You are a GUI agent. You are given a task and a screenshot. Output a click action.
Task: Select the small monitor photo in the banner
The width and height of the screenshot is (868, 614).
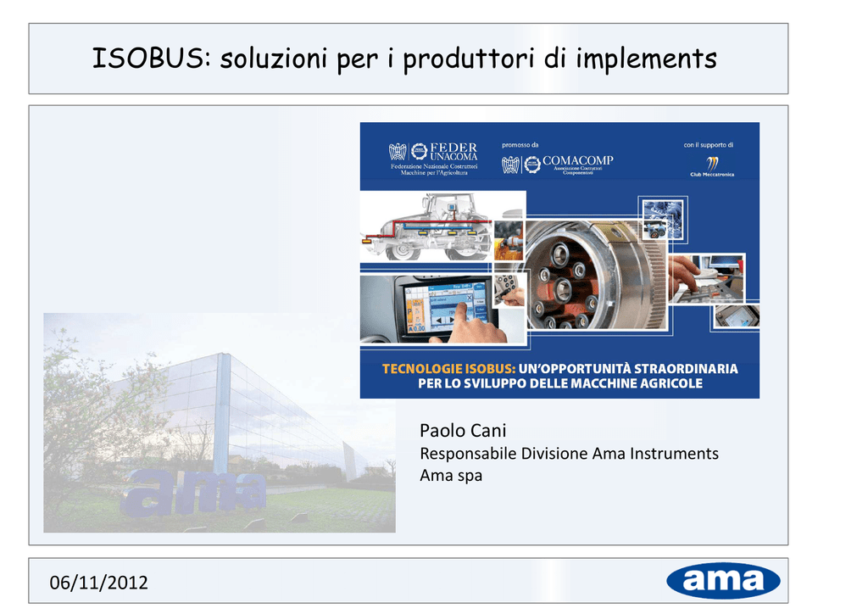(737, 317)
